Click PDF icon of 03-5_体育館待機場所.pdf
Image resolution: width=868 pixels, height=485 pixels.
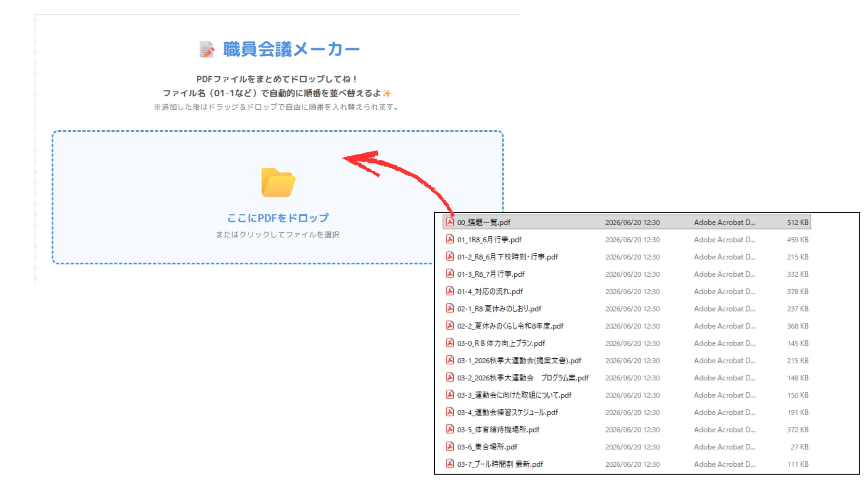pos(450,430)
